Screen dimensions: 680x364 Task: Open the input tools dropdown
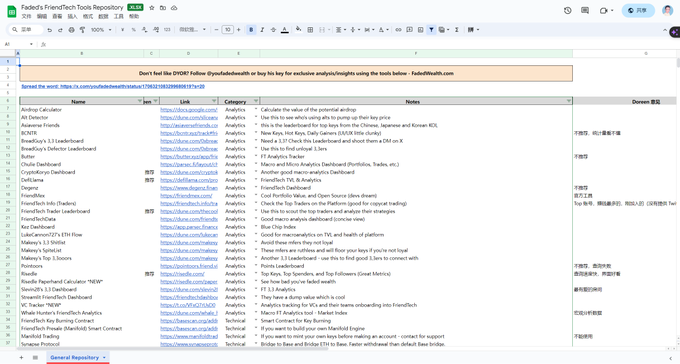coord(473,30)
